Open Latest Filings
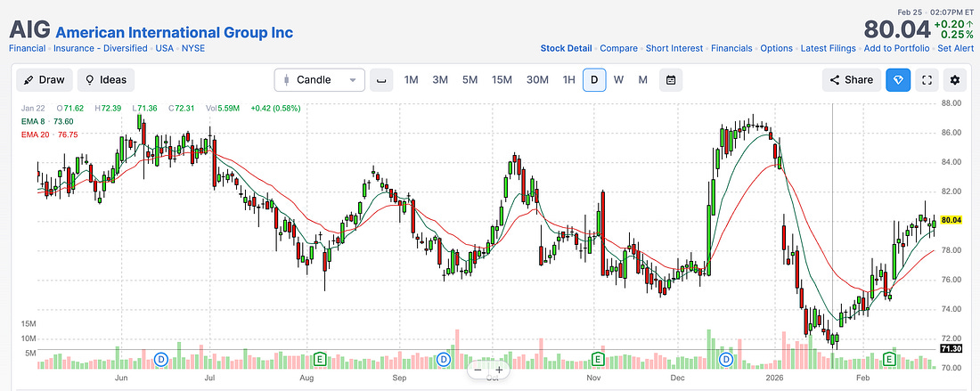 point(829,48)
